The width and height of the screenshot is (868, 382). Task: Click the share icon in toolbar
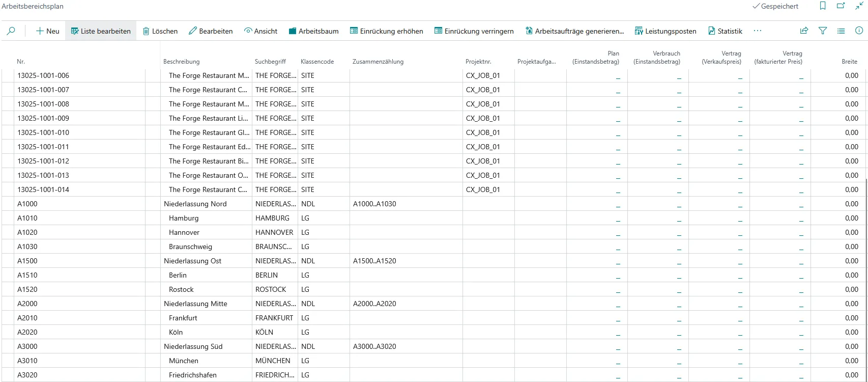pyautogui.click(x=804, y=31)
